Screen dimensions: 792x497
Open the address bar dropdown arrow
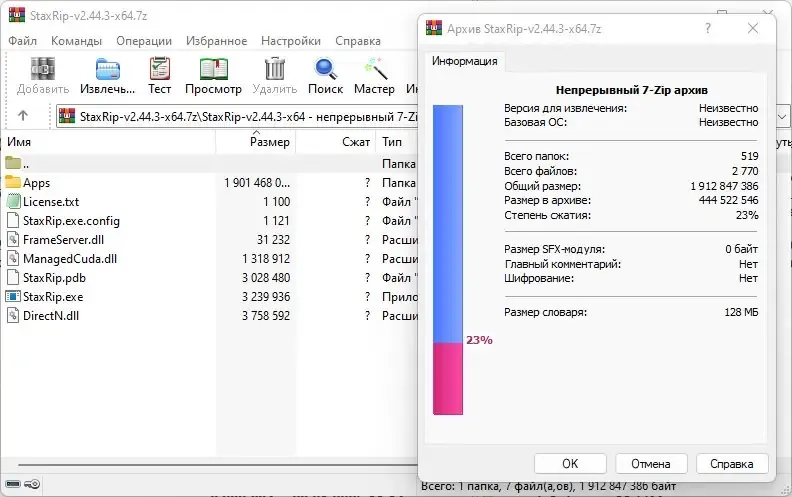point(782,117)
